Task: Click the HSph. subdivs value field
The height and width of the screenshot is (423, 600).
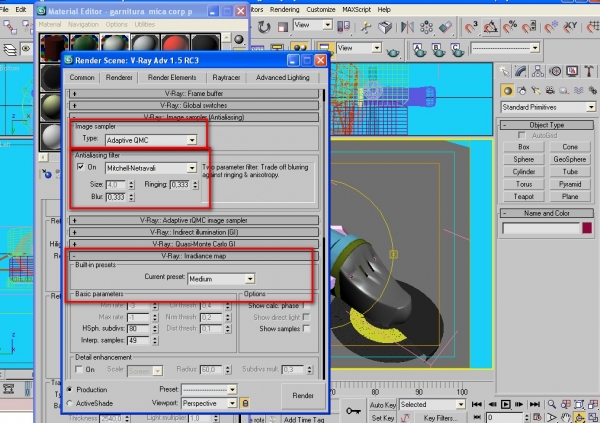Action: [139, 329]
